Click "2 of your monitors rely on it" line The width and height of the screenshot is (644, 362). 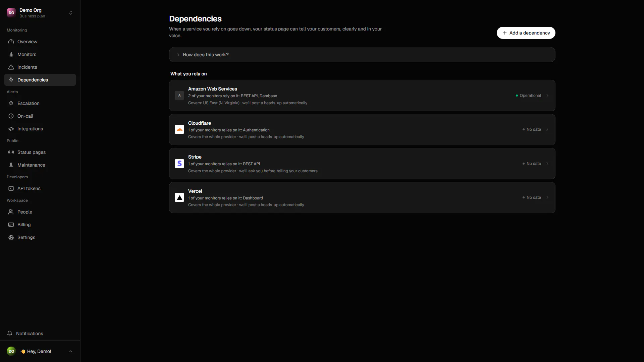click(232, 96)
